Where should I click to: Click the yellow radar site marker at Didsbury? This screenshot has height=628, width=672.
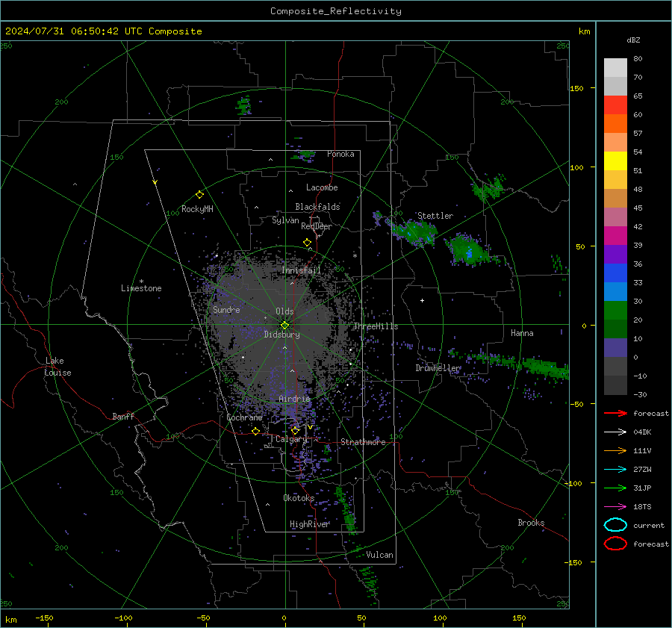[x=284, y=326]
